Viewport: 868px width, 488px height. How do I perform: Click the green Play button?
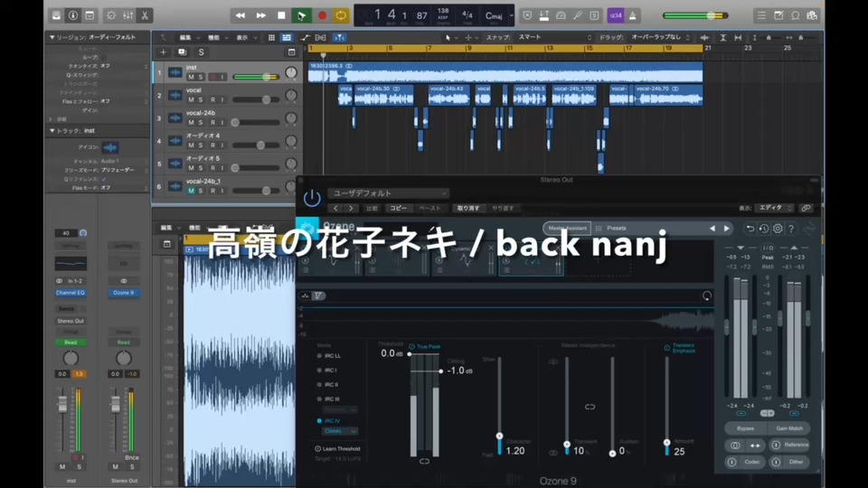302,15
